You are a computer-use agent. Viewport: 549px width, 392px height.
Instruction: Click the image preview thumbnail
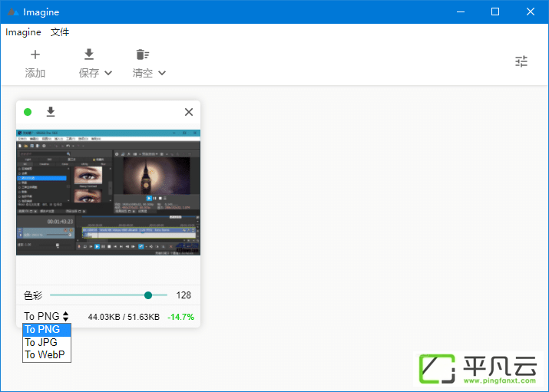click(x=108, y=193)
